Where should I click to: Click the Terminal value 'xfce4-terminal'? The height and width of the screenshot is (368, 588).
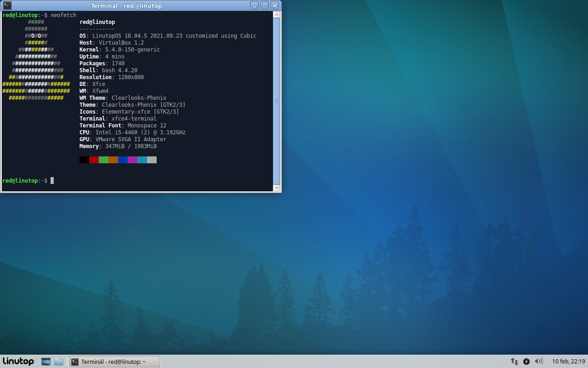[x=134, y=119]
